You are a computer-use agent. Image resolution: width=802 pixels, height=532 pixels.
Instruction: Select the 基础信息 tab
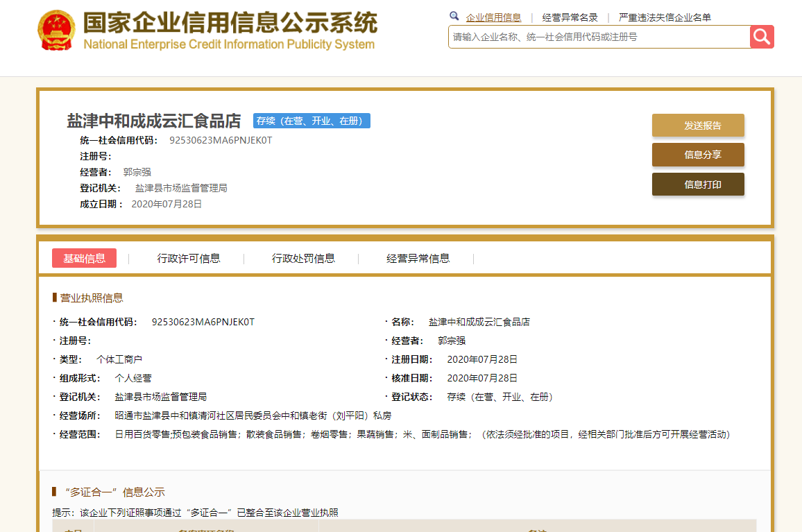(x=85, y=258)
